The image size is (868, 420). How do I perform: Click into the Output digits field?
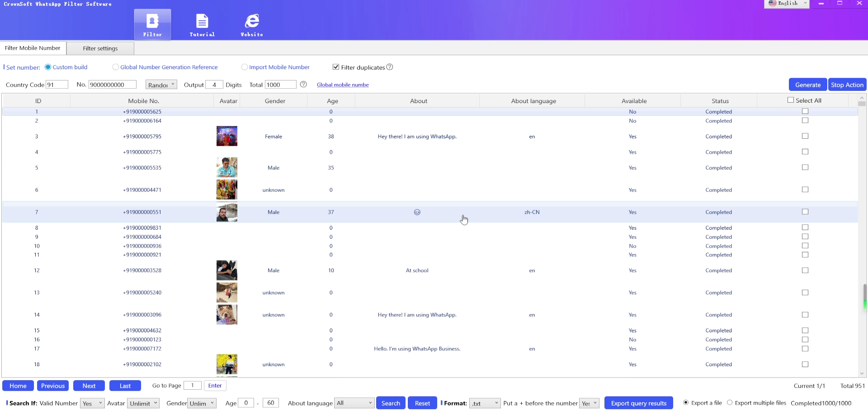[214, 85]
